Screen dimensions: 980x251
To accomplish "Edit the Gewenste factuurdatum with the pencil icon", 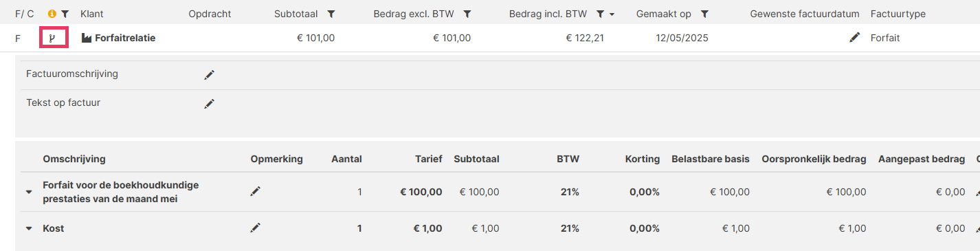I will coord(854,38).
